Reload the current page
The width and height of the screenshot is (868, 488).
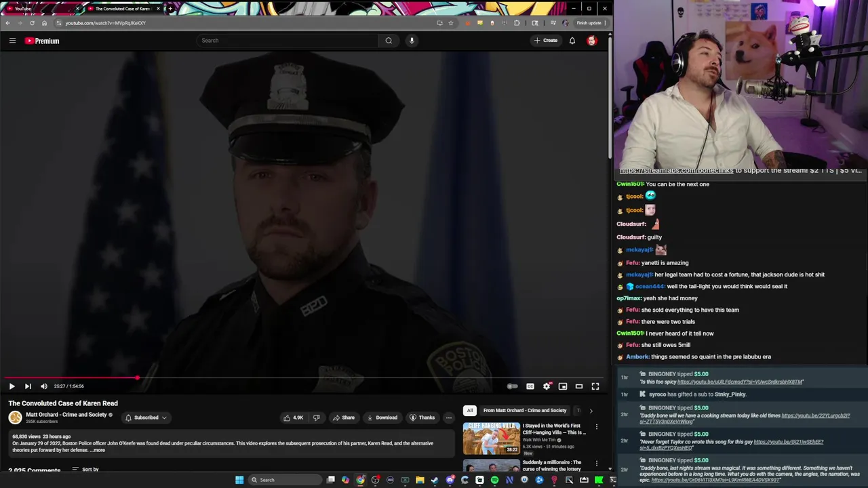coord(32,23)
